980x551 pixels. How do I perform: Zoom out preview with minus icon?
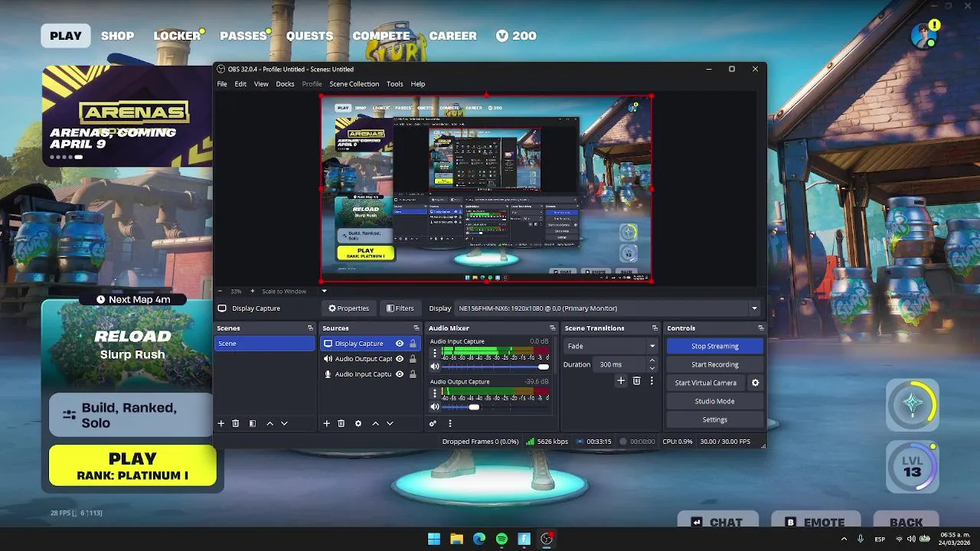point(220,291)
